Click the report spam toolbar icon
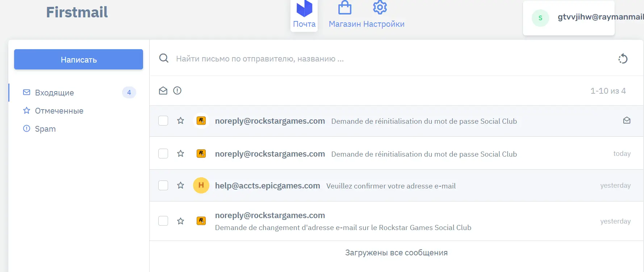This screenshot has width=644, height=272. (177, 90)
